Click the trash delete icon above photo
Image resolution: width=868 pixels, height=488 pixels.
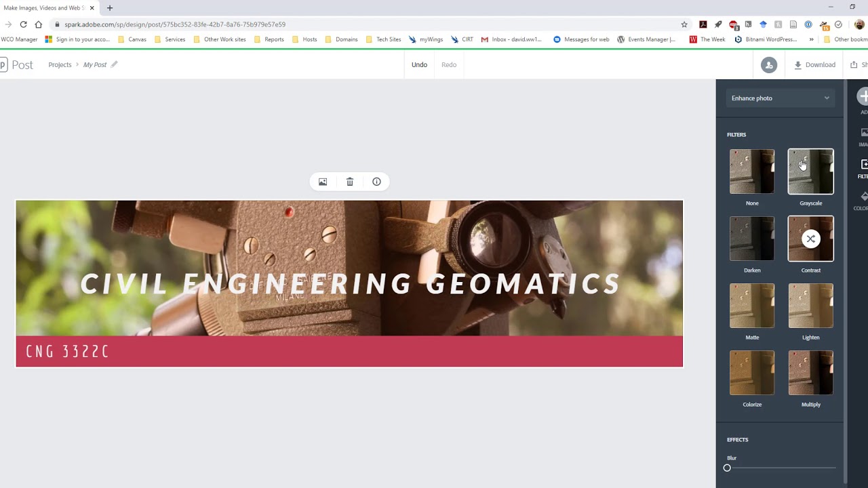(x=350, y=182)
